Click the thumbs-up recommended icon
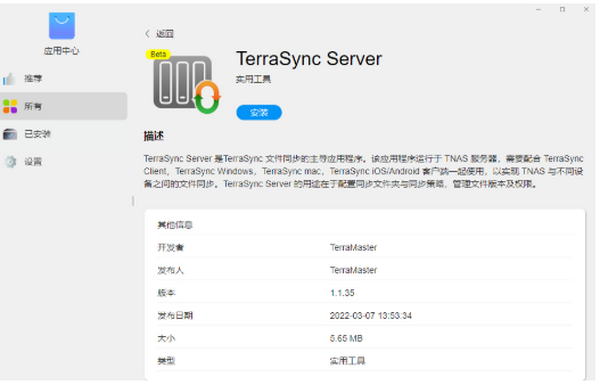This screenshot has height=385, width=600. (x=10, y=79)
